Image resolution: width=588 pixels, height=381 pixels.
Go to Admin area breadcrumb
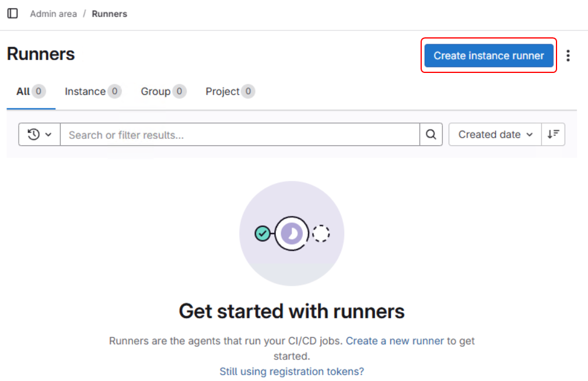point(54,14)
